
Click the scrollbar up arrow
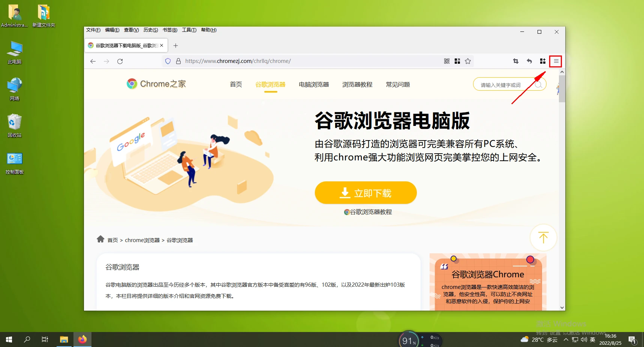(562, 72)
